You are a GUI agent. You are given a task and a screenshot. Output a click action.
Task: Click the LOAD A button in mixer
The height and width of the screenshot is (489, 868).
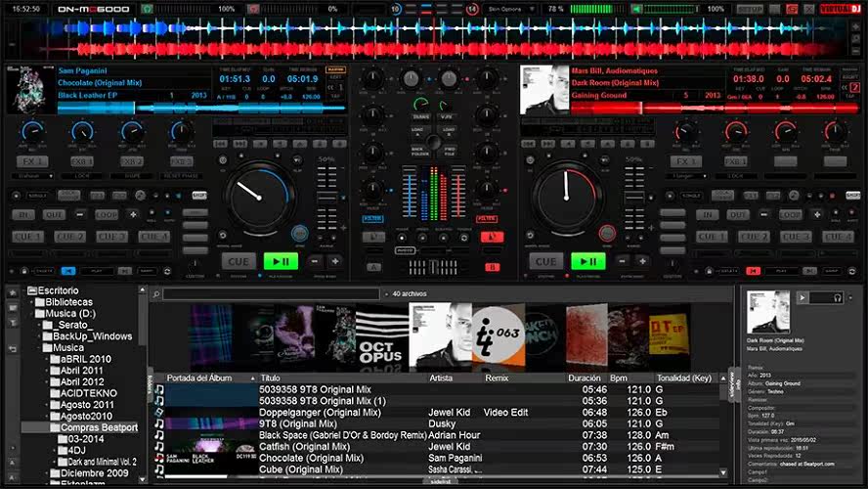point(418,132)
